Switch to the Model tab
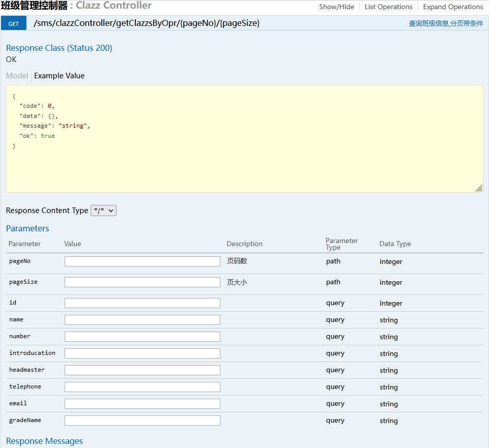The width and height of the screenshot is (489, 448). coord(17,76)
